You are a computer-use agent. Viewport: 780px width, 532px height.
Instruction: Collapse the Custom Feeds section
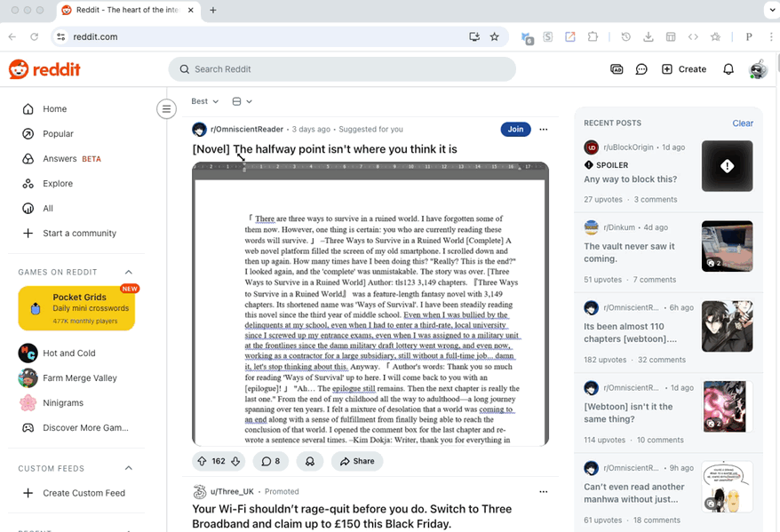(x=129, y=468)
